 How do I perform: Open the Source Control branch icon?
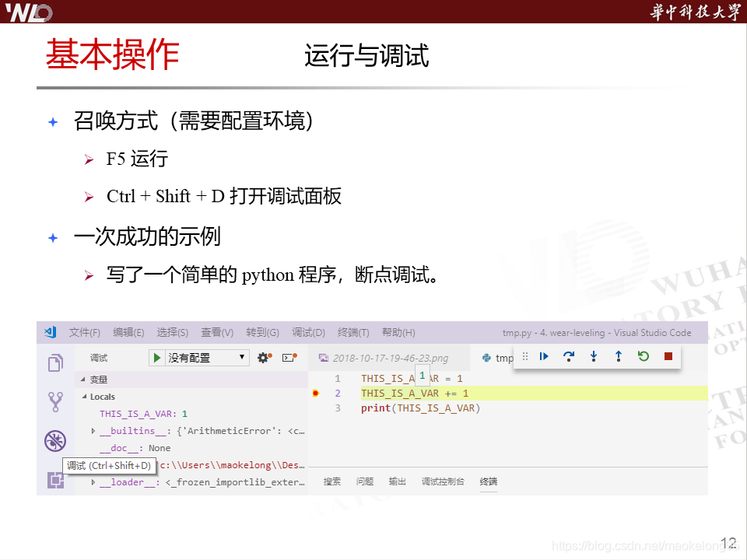coord(55,402)
